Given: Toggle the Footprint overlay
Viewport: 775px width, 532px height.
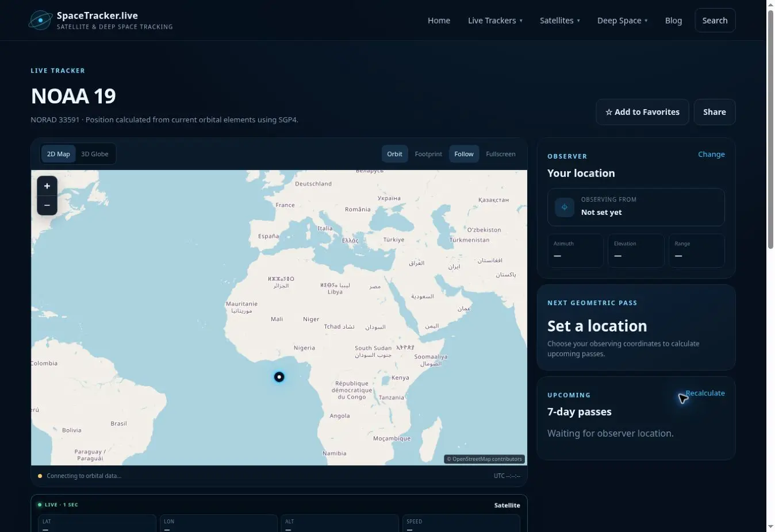Looking at the screenshot, I should [428, 154].
